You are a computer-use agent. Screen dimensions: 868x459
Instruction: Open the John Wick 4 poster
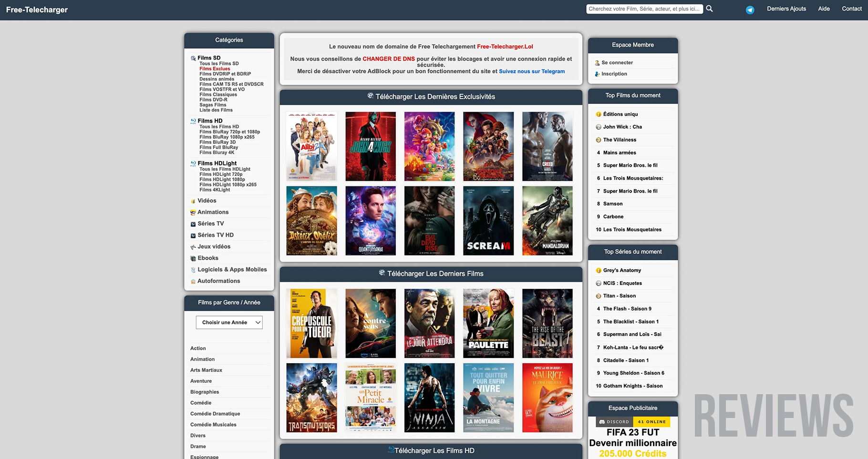point(371,147)
